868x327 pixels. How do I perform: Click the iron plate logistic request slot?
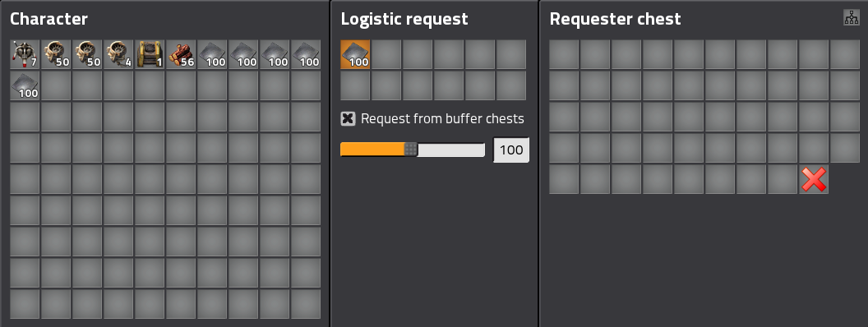coord(355,54)
